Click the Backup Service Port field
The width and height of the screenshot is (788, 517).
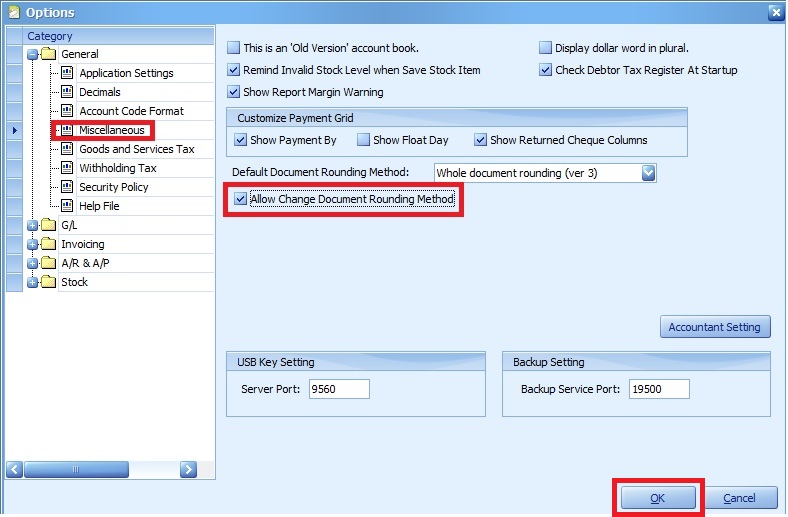pyautogui.click(x=659, y=389)
